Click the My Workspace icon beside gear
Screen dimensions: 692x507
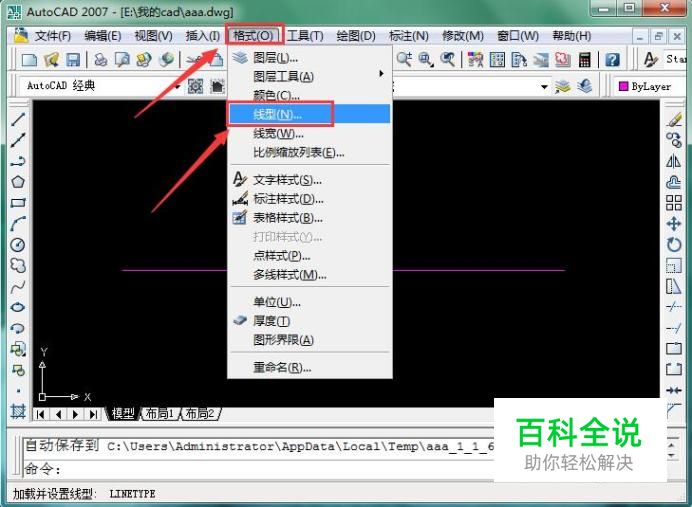coord(218,86)
